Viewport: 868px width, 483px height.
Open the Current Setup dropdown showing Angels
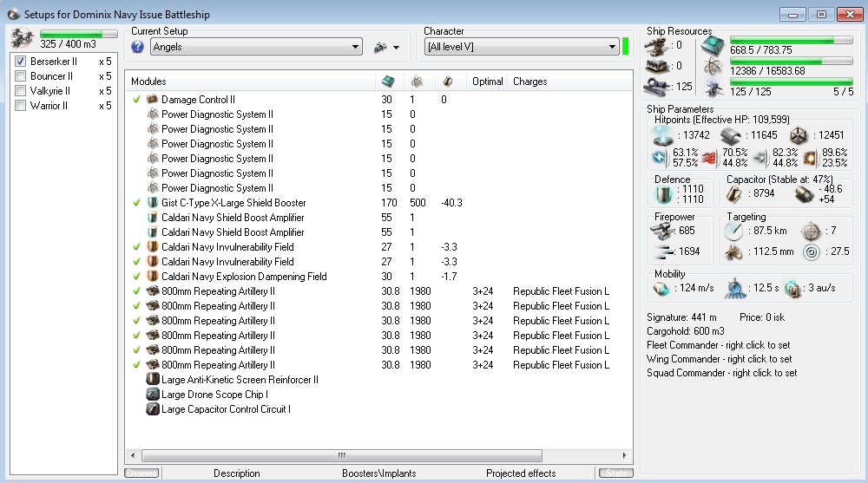(256, 47)
